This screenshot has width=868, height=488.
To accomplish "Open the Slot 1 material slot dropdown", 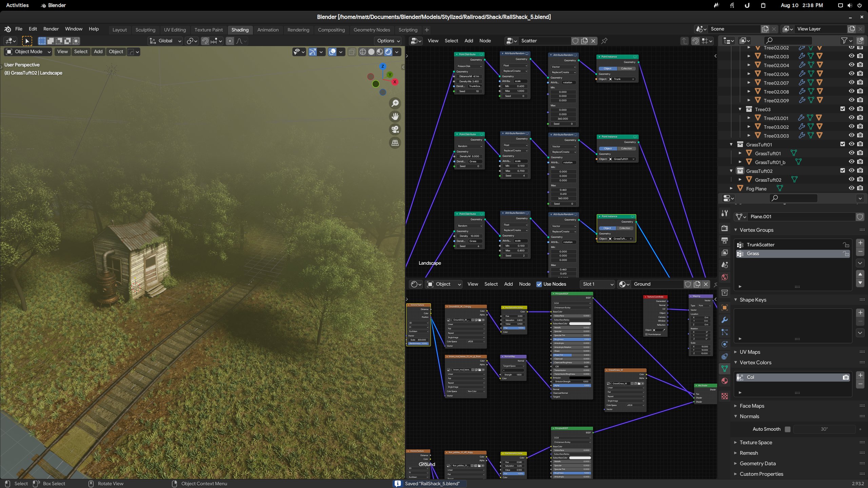I will 597,284.
